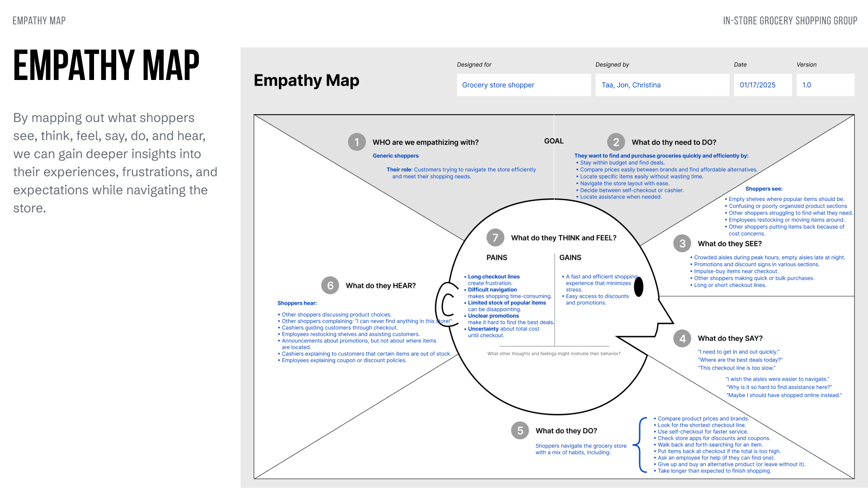This screenshot has height=488, width=868.
Task: Click the number 7 circle badge
Action: click(495, 238)
